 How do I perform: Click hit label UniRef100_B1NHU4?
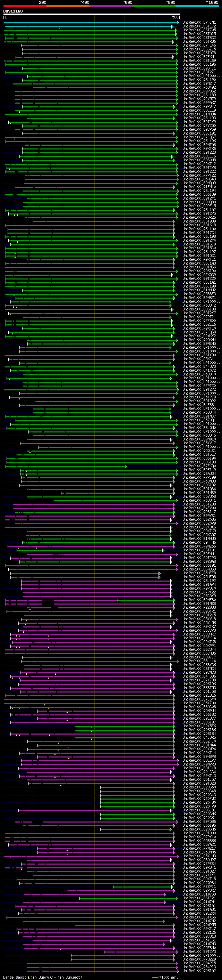199,114
